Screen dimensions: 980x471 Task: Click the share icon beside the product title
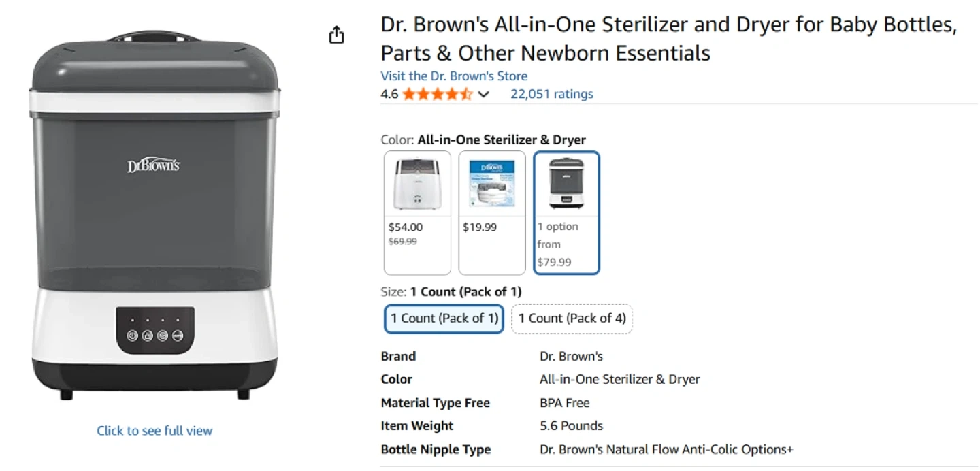336,35
